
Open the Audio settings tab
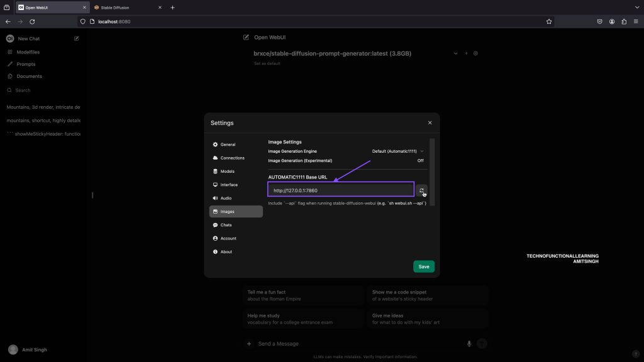coord(226,198)
